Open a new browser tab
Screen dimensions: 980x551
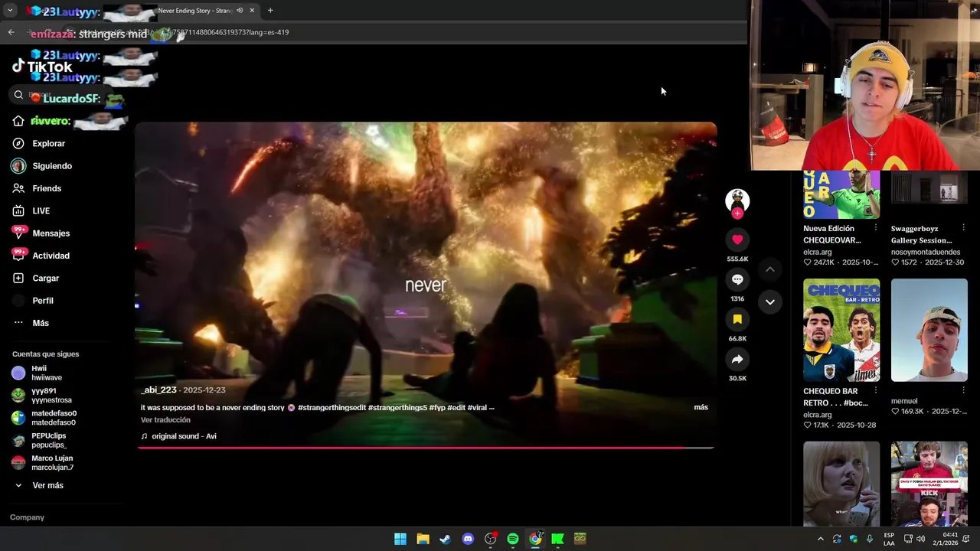(x=270, y=11)
